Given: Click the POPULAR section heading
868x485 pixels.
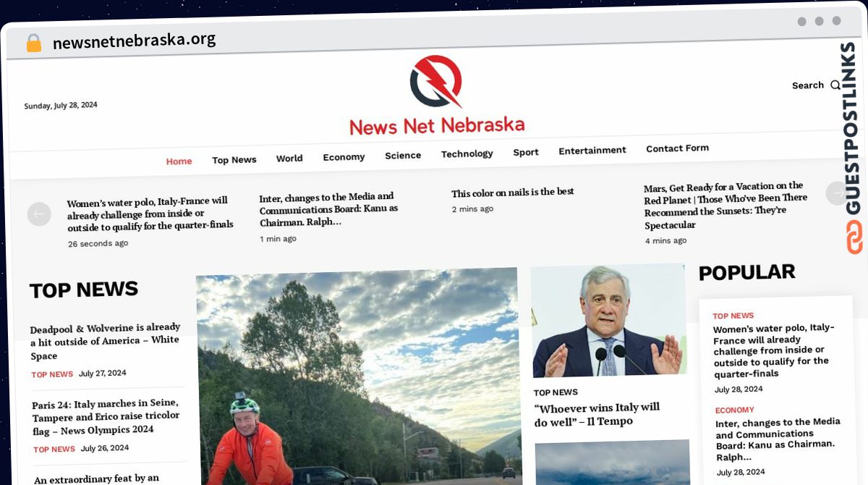Looking at the screenshot, I should coord(746,272).
